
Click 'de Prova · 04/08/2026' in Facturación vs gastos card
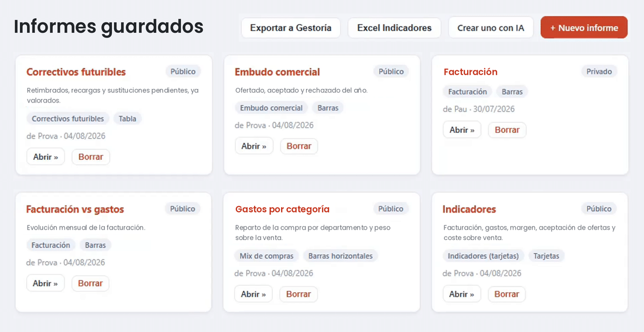(x=66, y=262)
